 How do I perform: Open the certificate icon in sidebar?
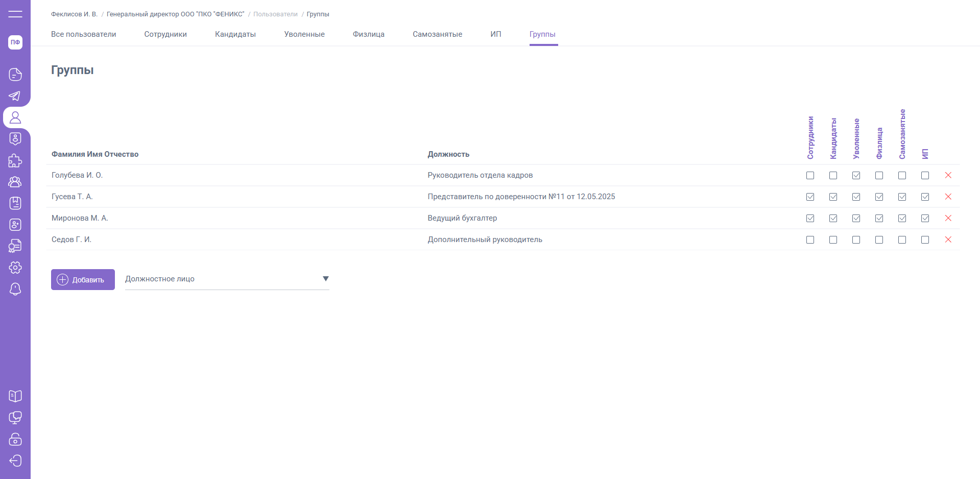pyautogui.click(x=15, y=246)
